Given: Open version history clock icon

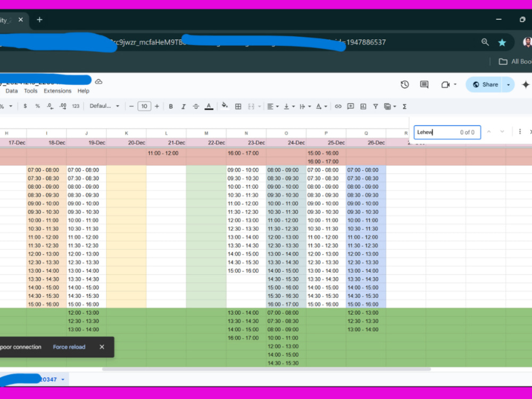Looking at the screenshot, I should (404, 85).
